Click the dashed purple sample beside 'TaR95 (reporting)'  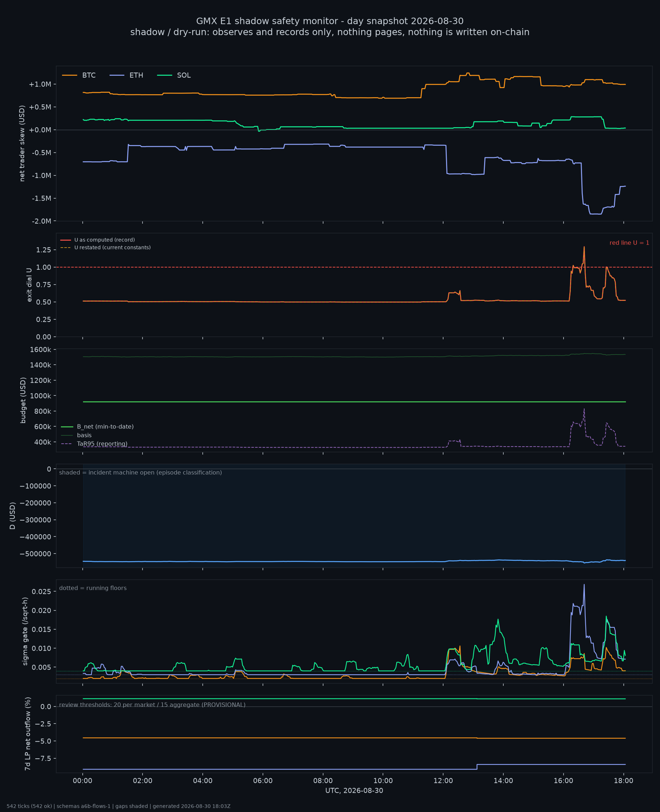67,444
